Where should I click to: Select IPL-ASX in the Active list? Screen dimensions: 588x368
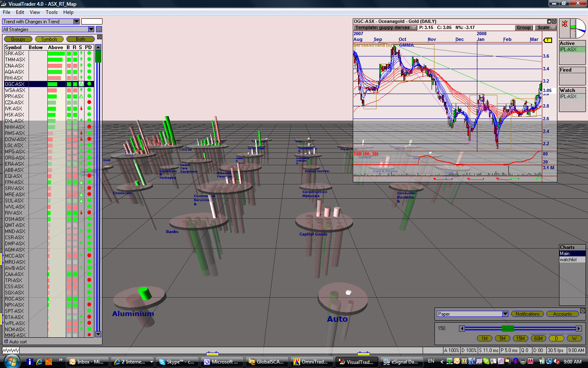click(x=572, y=49)
